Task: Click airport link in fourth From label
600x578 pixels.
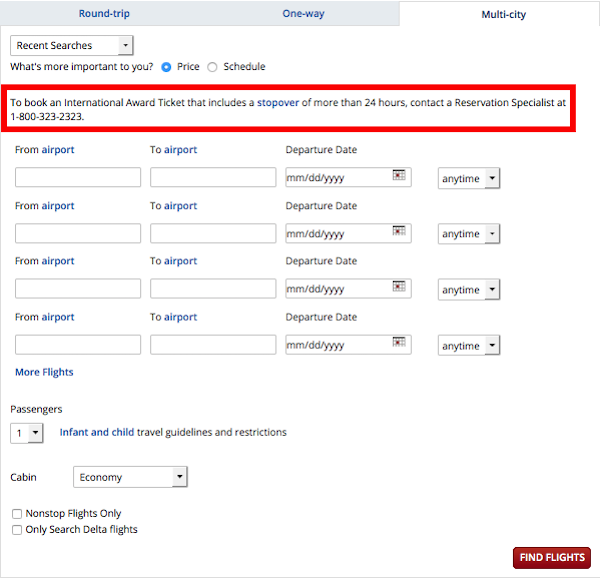Action: pyautogui.click(x=58, y=317)
